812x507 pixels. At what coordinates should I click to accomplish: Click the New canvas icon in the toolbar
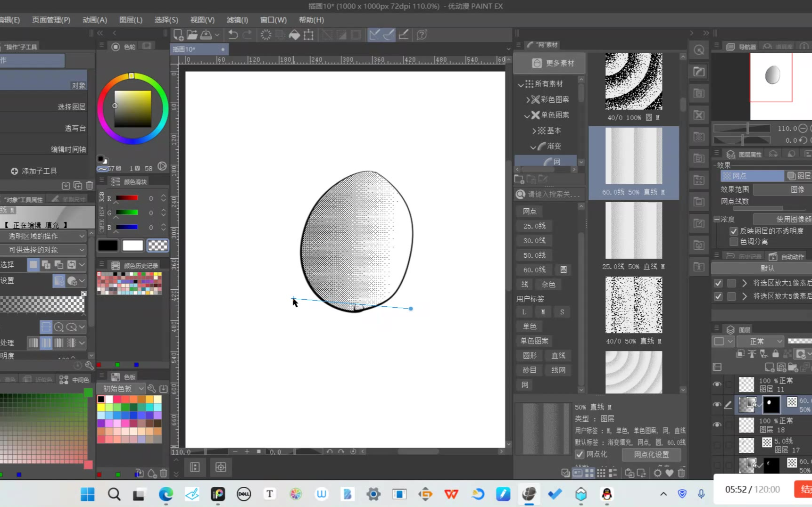178,34
